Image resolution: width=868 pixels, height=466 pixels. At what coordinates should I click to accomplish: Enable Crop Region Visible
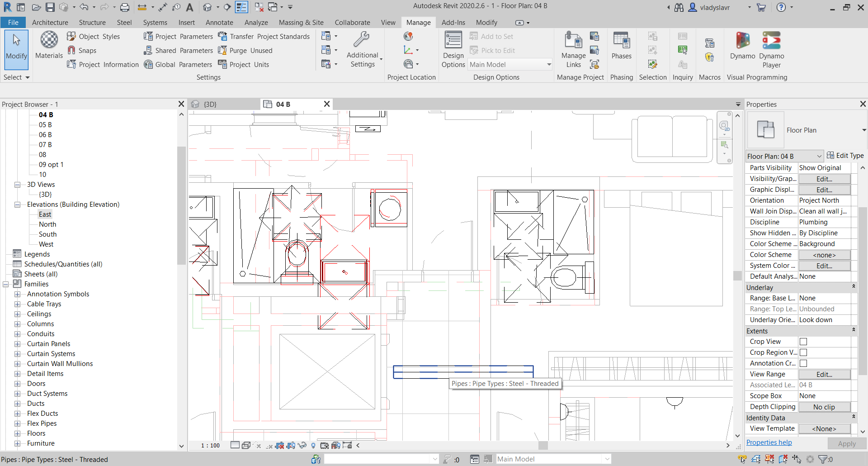coord(803,352)
